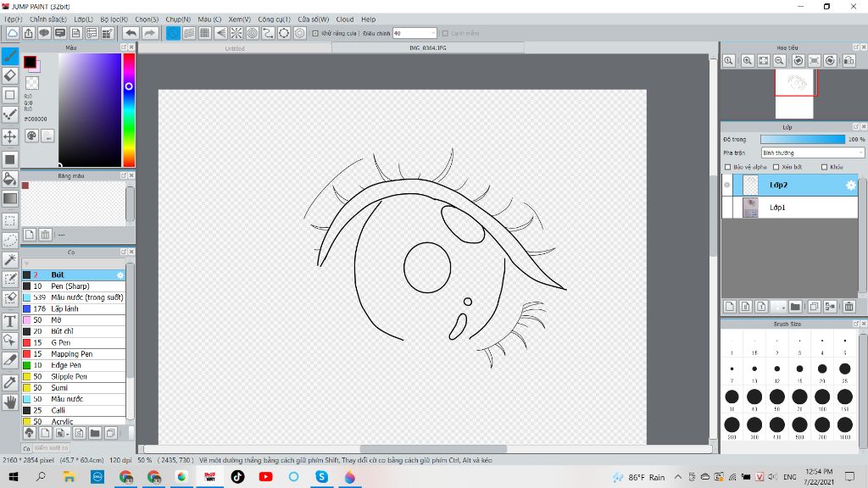
Task: Open the Pha trộn blend mode dropdown
Action: click(x=812, y=152)
